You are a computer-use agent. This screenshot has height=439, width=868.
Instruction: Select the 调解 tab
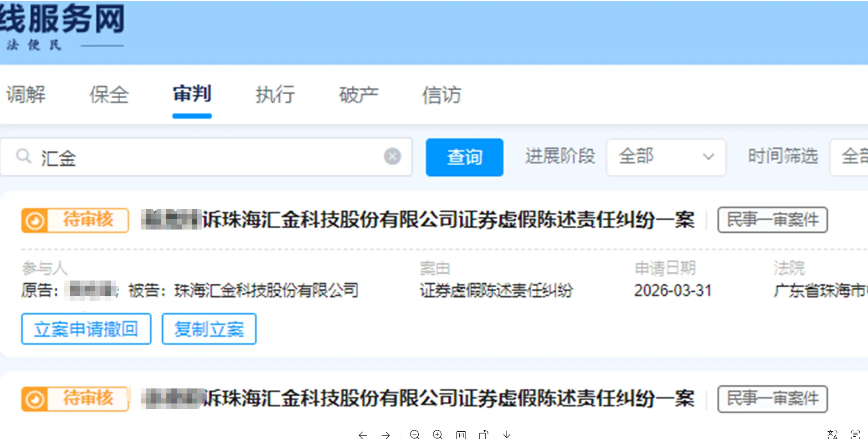[x=26, y=96]
